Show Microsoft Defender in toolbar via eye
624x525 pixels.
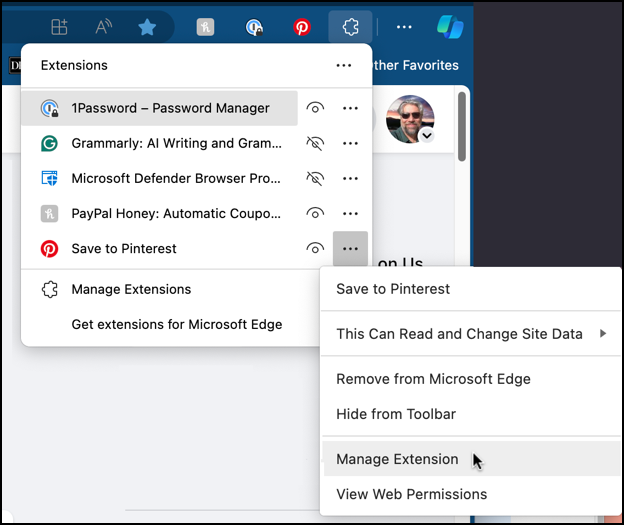coord(315,178)
